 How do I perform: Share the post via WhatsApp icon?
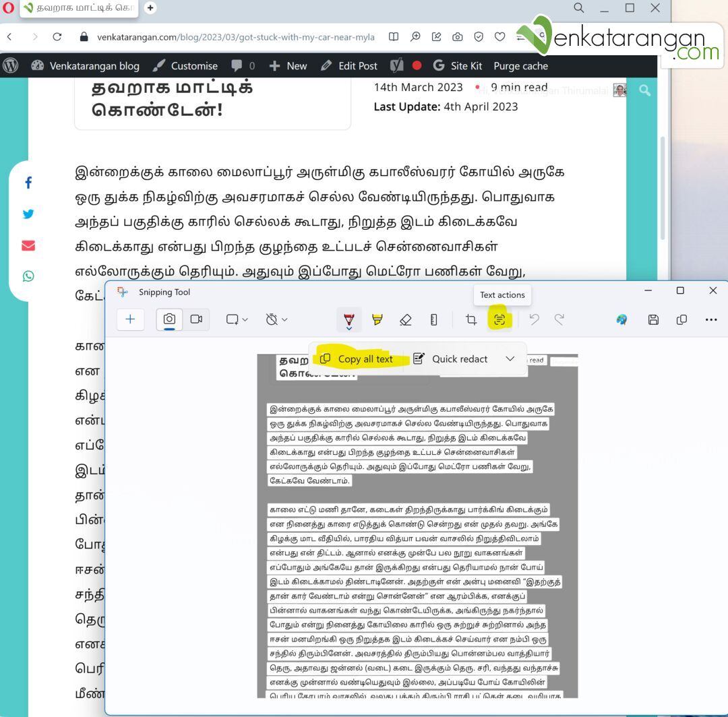(28, 276)
